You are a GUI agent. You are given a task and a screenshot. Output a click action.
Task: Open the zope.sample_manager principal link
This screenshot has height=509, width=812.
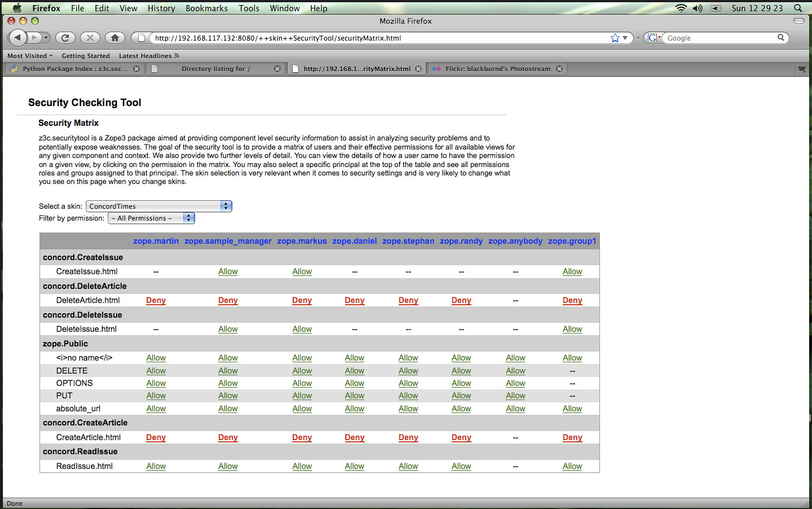pos(228,241)
